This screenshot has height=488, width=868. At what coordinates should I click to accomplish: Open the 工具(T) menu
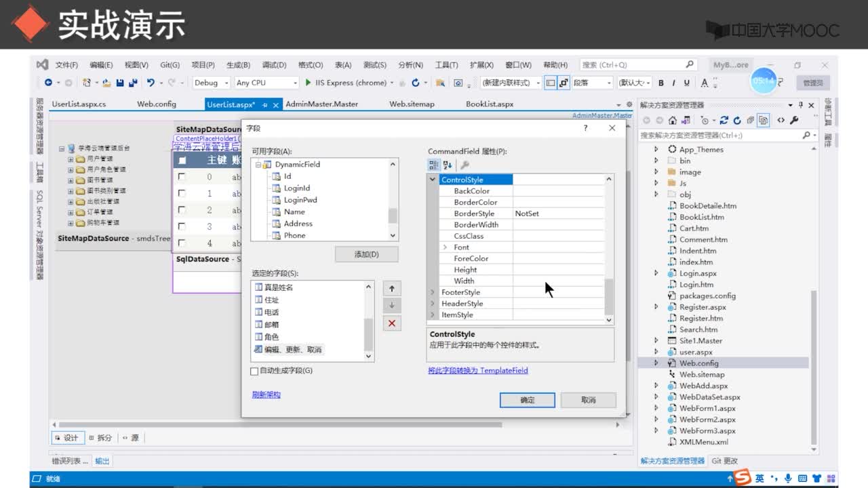(x=446, y=65)
